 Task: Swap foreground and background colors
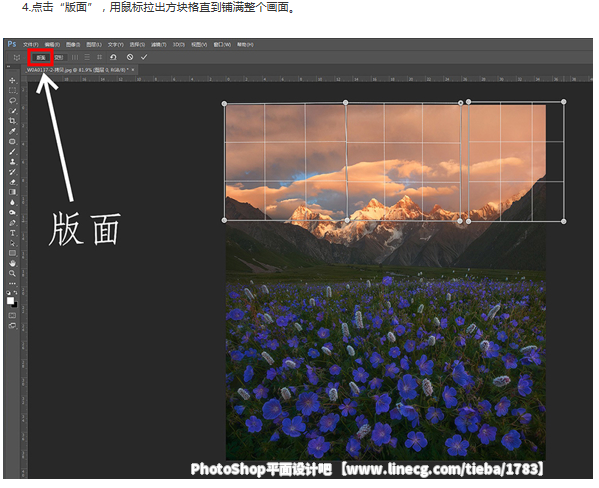15,293
